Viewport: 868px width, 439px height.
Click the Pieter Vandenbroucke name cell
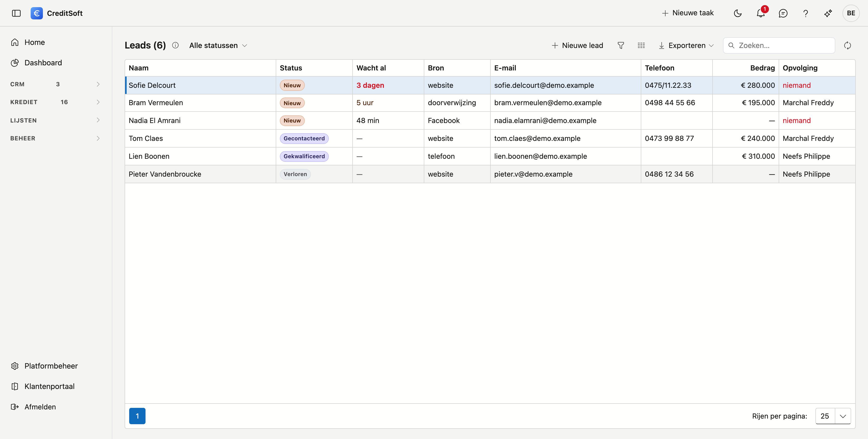pyautogui.click(x=165, y=174)
